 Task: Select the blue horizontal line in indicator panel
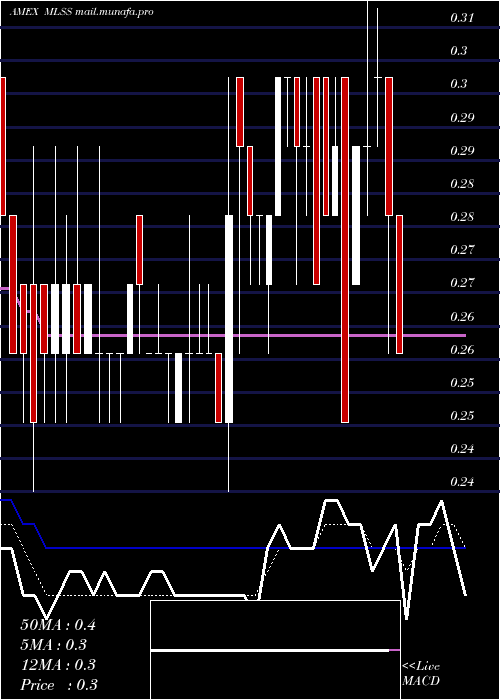coord(257,547)
